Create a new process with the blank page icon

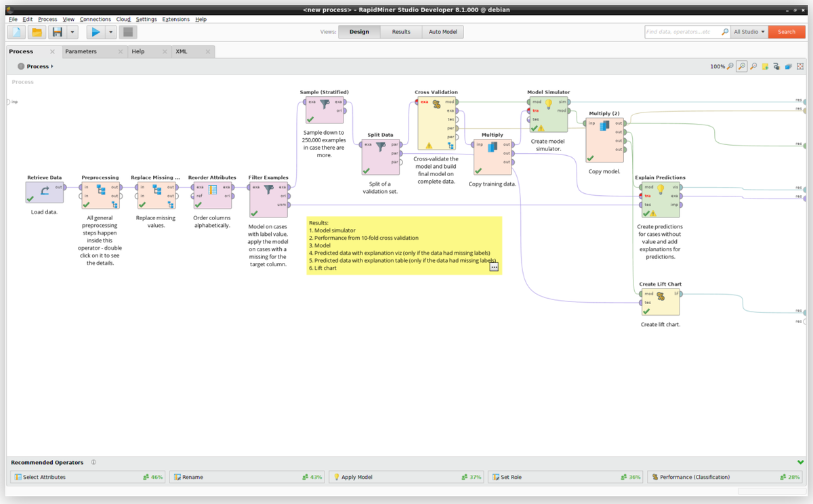17,32
